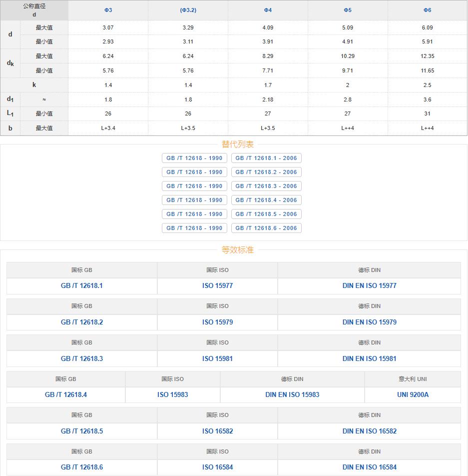Open the Φ4 diameter header link
468x476 pixels.
click(x=268, y=10)
